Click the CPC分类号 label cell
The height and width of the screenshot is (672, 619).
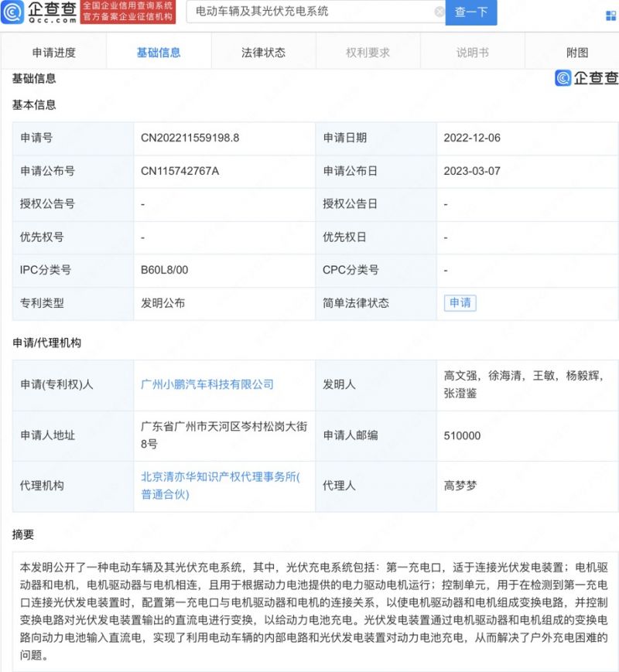[376, 270]
